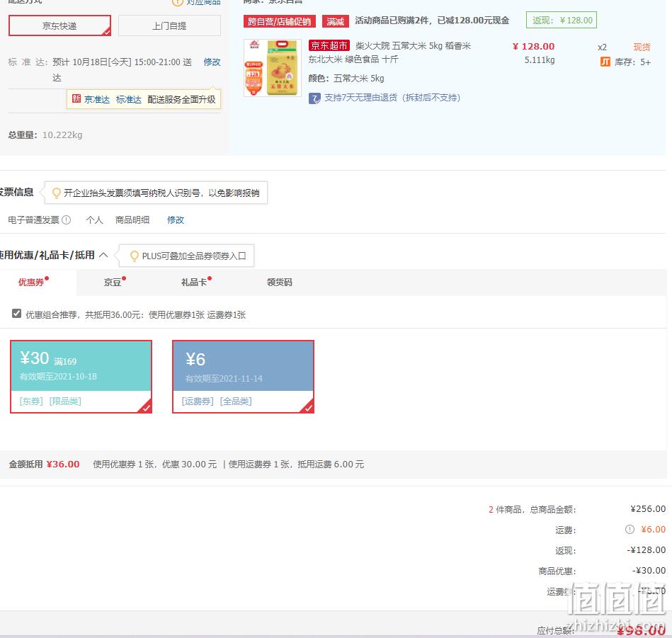Click the 7-day return policy icon

click(x=314, y=99)
